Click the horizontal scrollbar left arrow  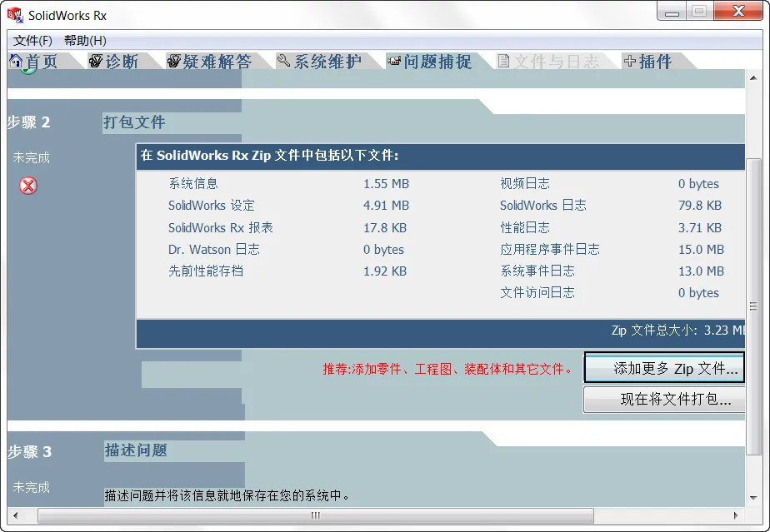(16, 515)
